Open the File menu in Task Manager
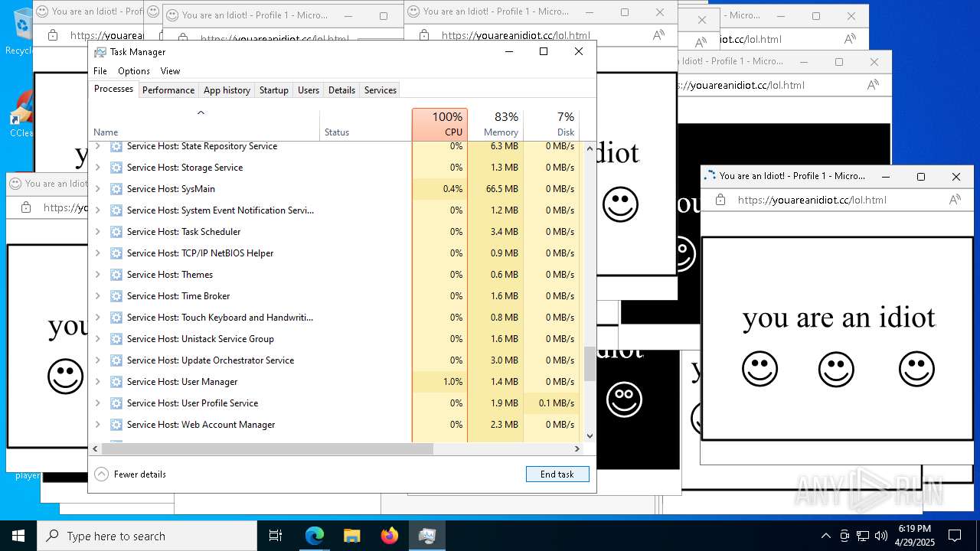This screenshot has width=980, height=551. click(x=100, y=71)
